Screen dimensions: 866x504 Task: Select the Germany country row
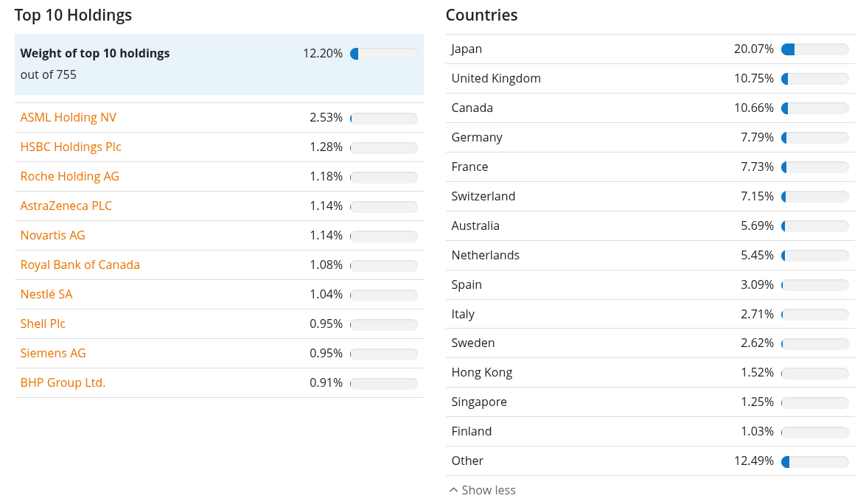tap(650, 138)
